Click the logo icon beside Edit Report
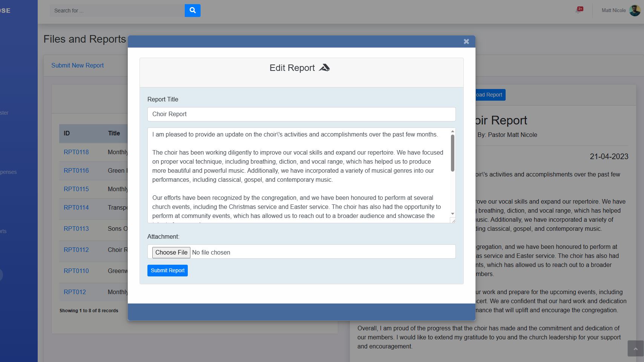 [324, 68]
